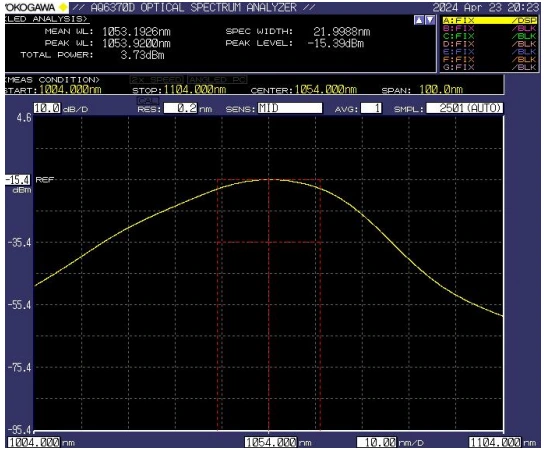This screenshot has height=455, width=545.
Task: Click the up arrow button in analysis panel
Action: click(x=419, y=20)
